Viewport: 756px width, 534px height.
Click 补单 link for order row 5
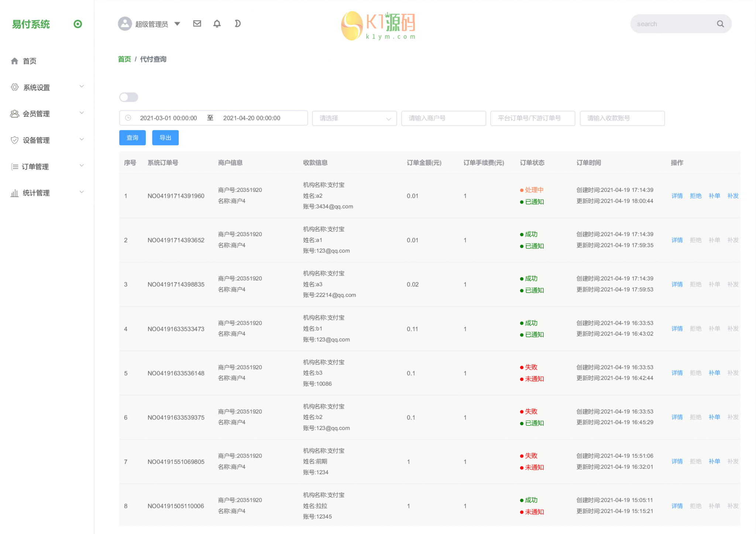pos(714,373)
